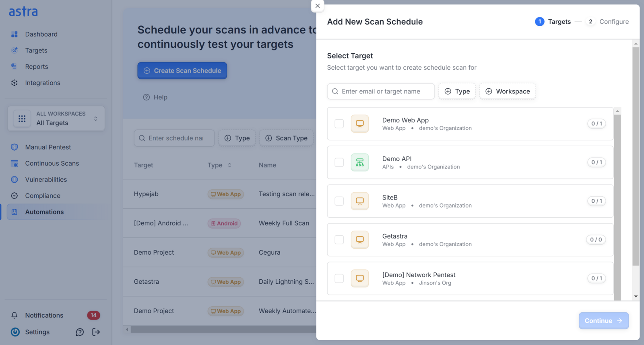
Task: Click the Demo API target icon
Action: point(360,162)
